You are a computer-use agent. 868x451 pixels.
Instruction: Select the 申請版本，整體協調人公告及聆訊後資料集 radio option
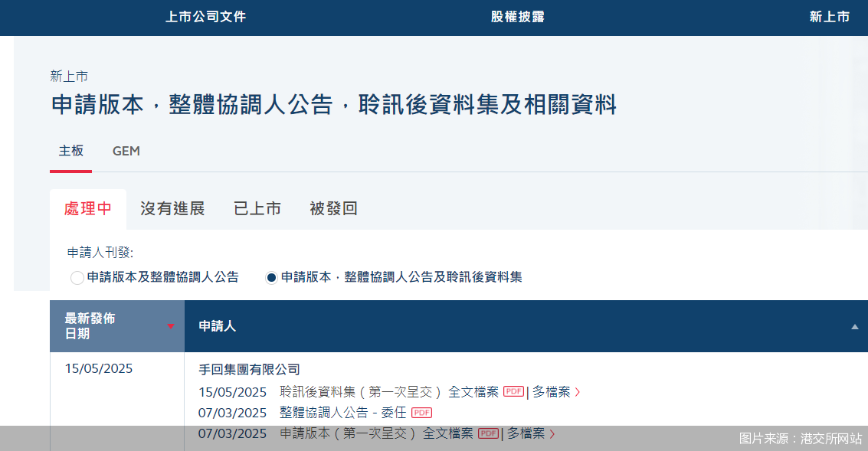[x=270, y=277]
